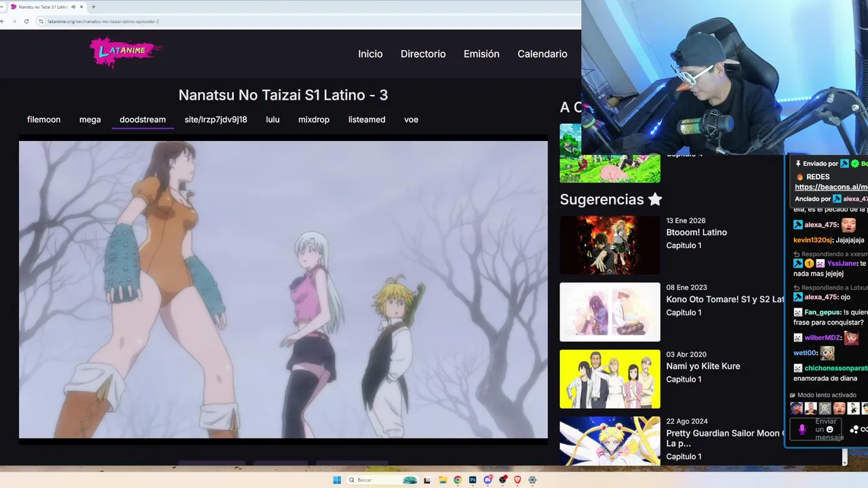Click the episode title Nanatsu No Taizai S1 Latino - 3
This screenshot has height=488, width=868.
(283, 95)
